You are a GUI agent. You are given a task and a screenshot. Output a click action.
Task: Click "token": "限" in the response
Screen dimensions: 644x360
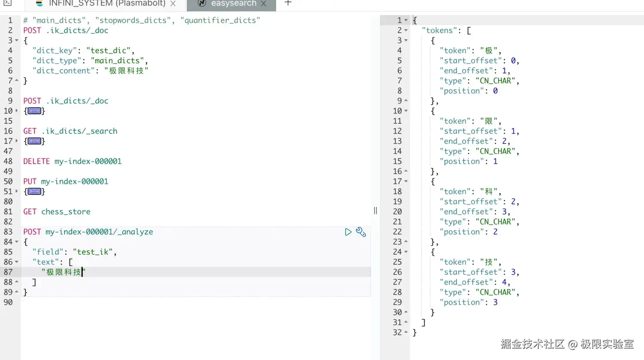[471, 121]
